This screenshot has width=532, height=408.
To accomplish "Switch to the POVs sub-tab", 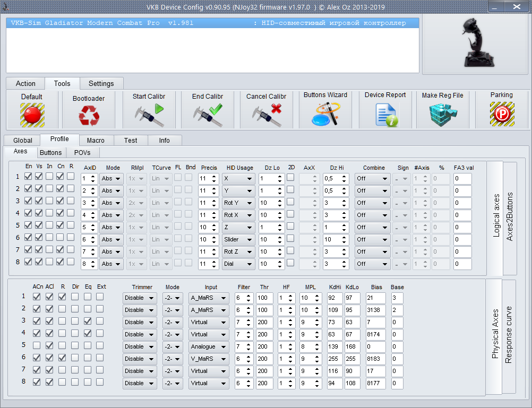I will 82,153.
